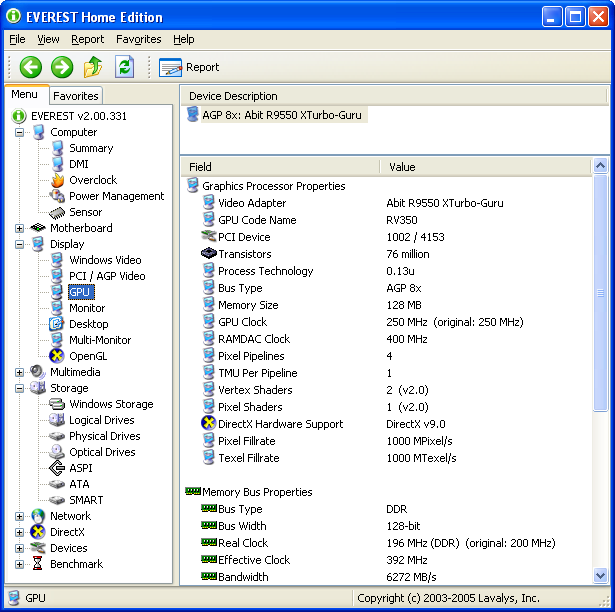Collapse the Computer tree node
The height and width of the screenshot is (612, 615).
pos(19,133)
